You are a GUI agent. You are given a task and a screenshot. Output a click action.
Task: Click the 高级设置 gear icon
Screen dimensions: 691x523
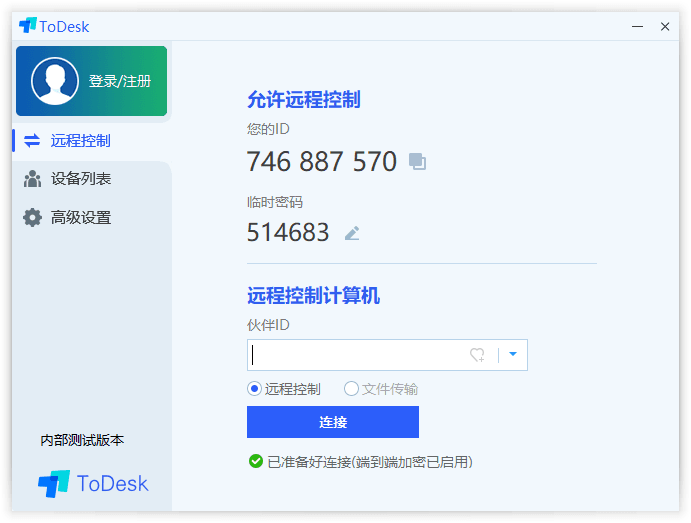[x=33, y=217]
